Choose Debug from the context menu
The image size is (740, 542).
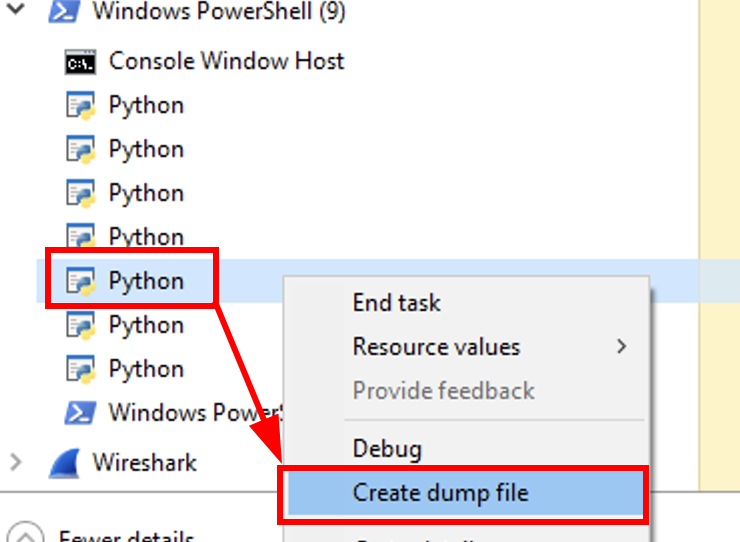point(387,449)
